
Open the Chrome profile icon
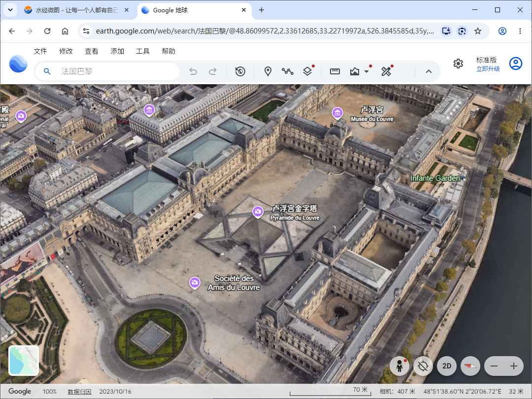(502, 31)
